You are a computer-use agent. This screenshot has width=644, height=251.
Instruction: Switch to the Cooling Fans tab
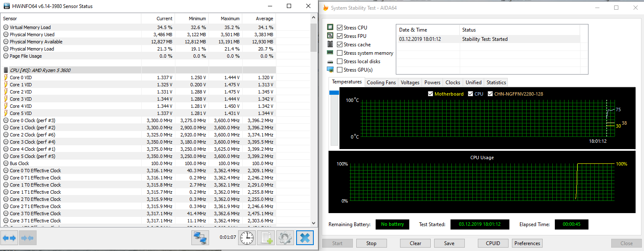click(381, 83)
